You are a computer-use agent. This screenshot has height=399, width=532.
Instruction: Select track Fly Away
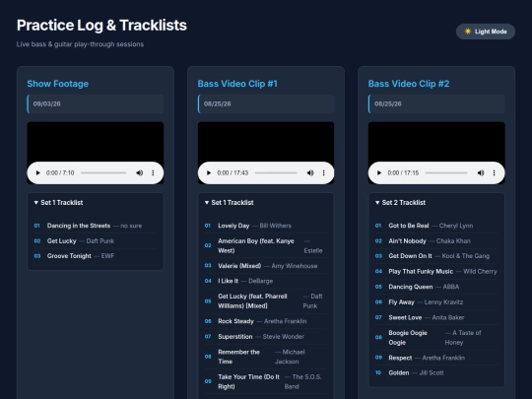click(436, 302)
